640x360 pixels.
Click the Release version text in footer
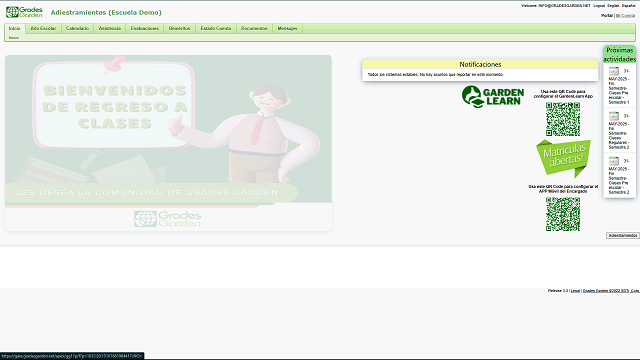[558, 291]
